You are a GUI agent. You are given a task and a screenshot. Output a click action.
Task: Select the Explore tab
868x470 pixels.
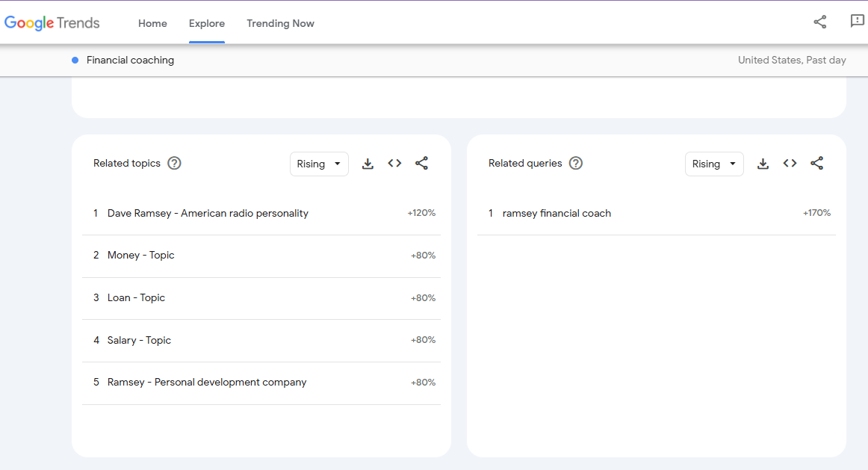(x=206, y=23)
